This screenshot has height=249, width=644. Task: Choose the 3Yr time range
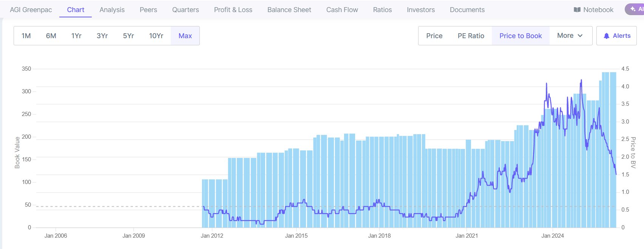pos(102,36)
